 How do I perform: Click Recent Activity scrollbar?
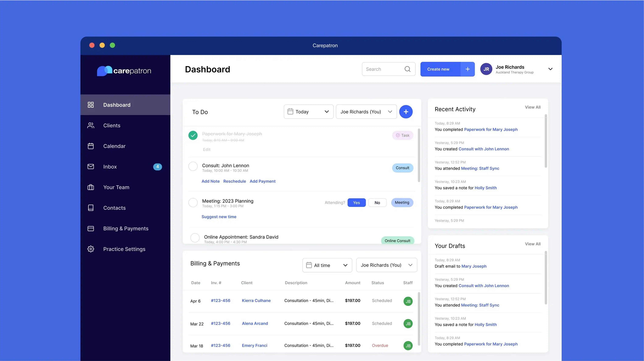coord(546,141)
